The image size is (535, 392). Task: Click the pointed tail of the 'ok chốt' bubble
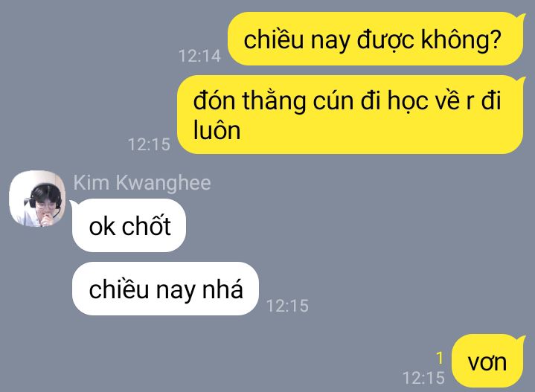pyautogui.click(x=74, y=204)
